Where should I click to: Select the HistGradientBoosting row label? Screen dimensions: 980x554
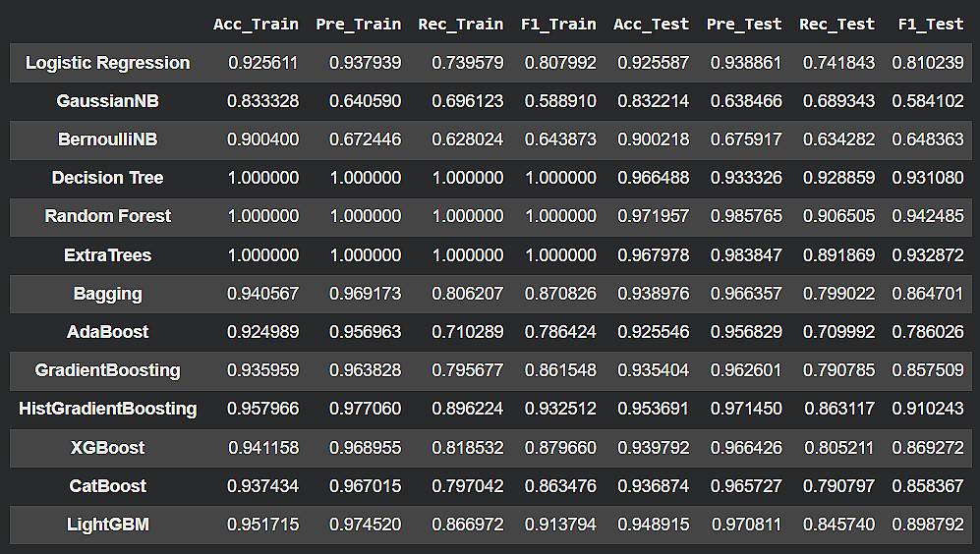(107, 409)
